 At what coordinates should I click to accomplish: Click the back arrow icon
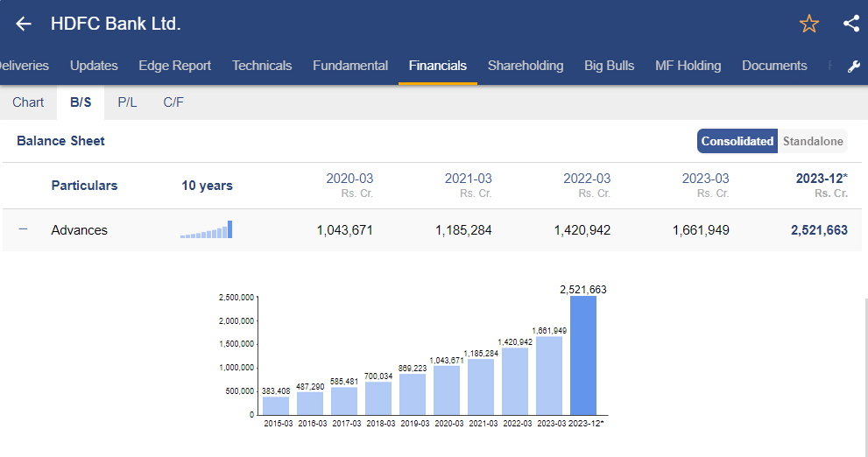point(24,24)
